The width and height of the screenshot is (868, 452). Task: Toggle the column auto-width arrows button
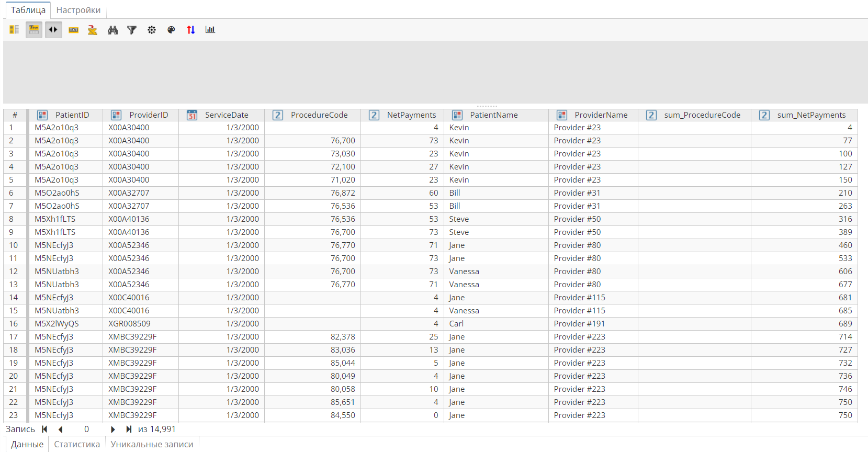[53, 30]
